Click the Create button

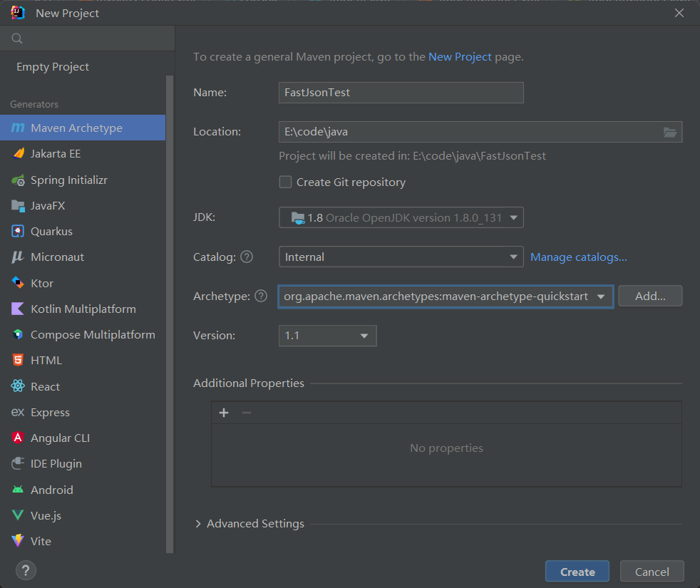click(x=577, y=572)
